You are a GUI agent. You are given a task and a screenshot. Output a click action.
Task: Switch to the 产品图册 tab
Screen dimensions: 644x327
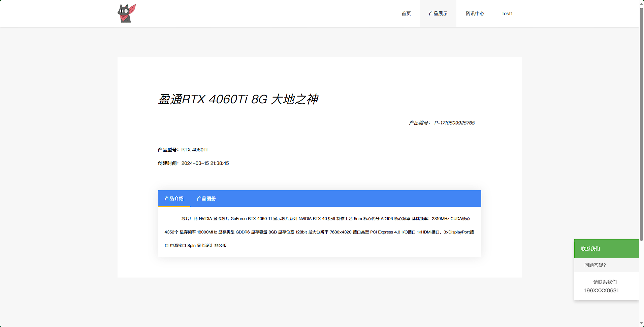[x=206, y=198]
